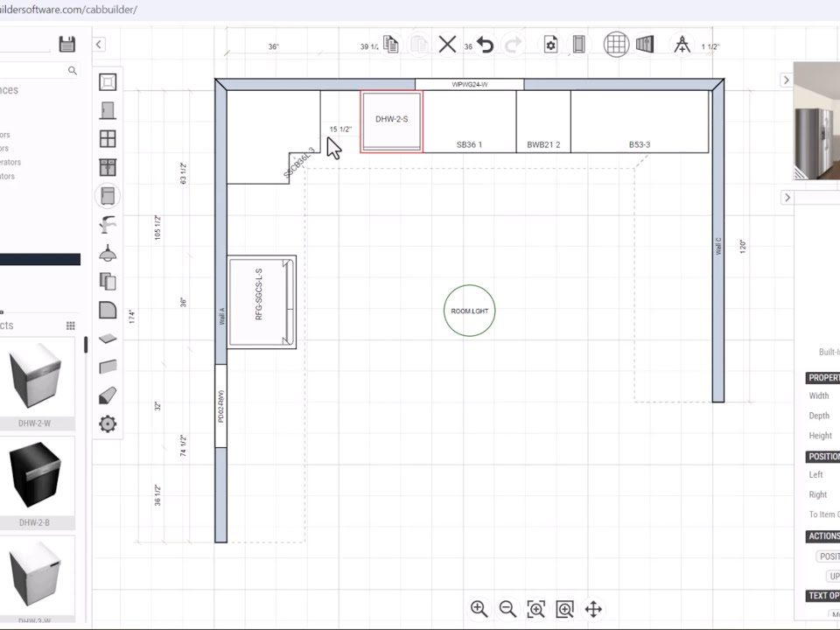Viewport: 840px width, 630px height.
Task: Select the DHW-2-S dishwasher in floor plan
Action: (x=391, y=120)
